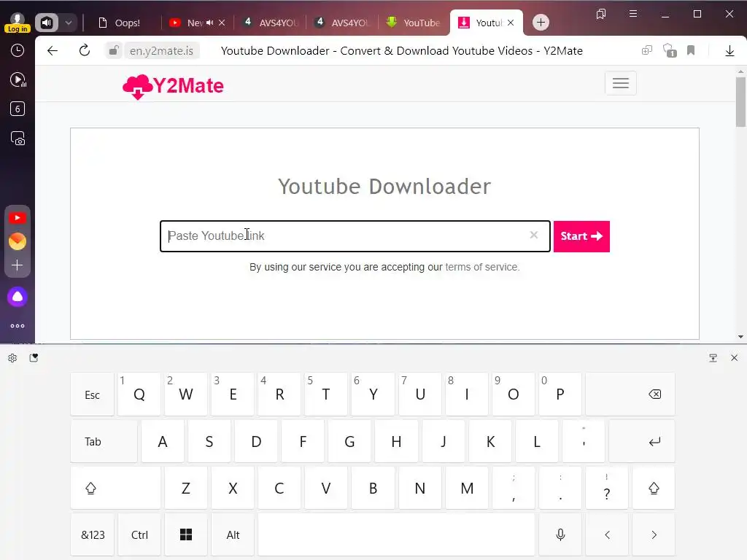Image resolution: width=747 pixels, height=560 pixels.
Task: Go back to previous page
Action: 53,50
